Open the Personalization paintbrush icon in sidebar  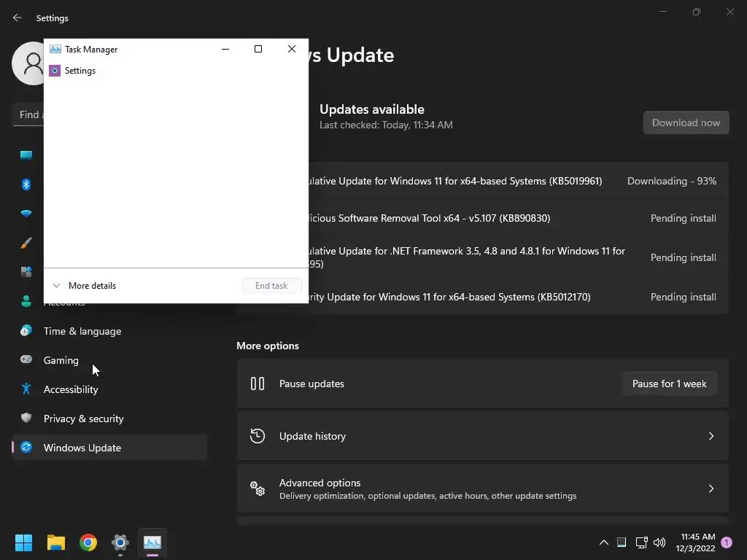(x=26, y=243)
